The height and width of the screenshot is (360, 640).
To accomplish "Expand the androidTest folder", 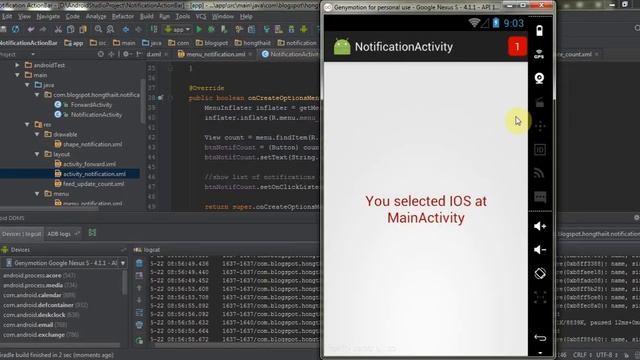I will click(18, 65).
